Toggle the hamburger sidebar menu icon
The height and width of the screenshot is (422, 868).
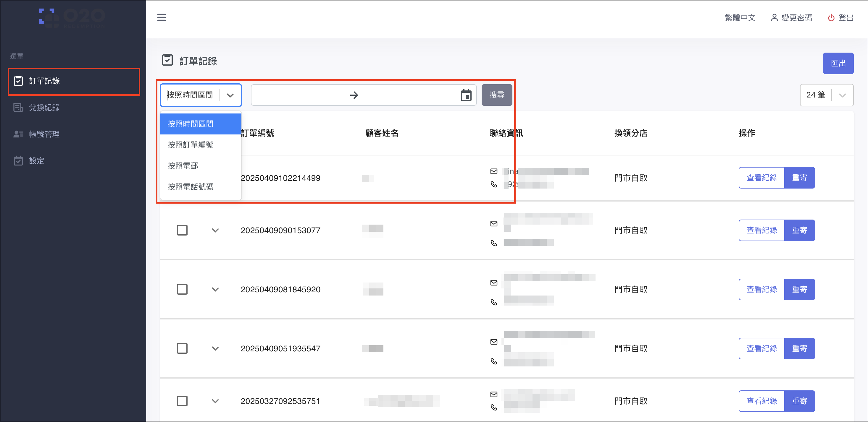(x=162, y=17)
